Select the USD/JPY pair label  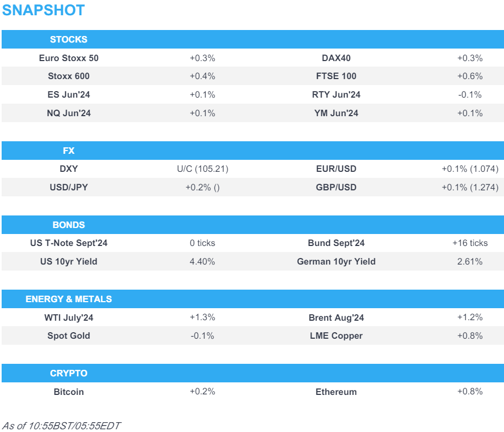tap(69, 188)
